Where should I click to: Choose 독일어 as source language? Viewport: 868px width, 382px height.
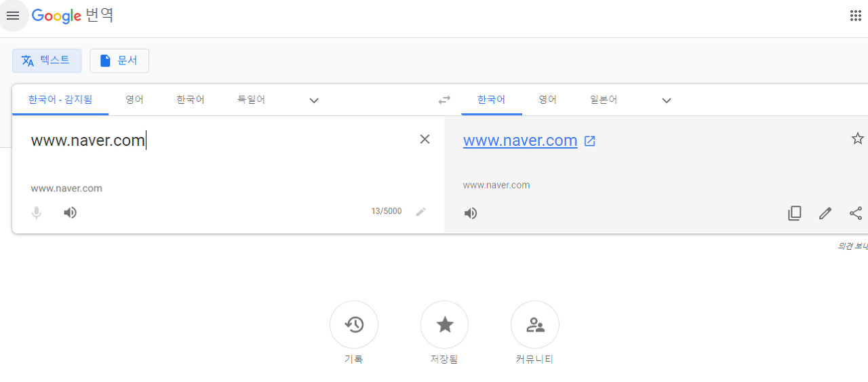click(251, 100)
